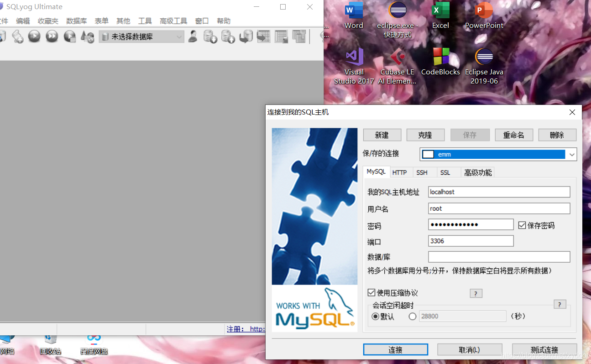Close the 连接到我的SQL主机 dialog
591x364 pixels.
click(572, 112)
